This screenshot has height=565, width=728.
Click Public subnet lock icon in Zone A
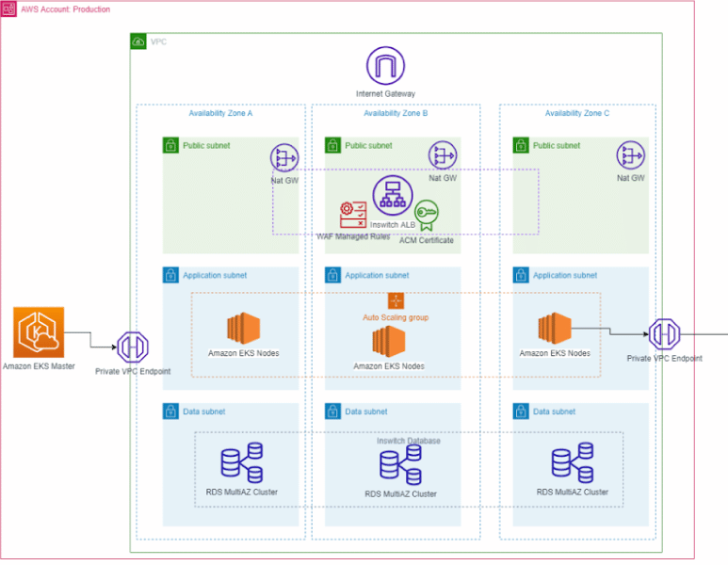pos(170,145)
